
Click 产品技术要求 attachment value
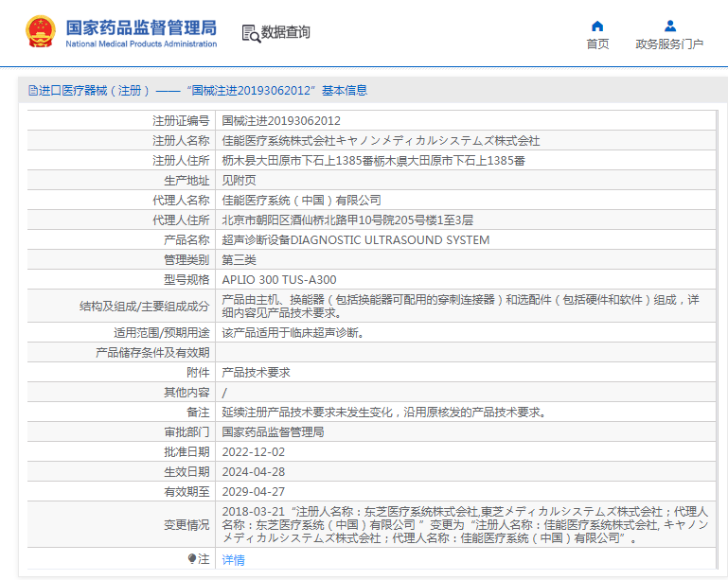(256, 373)
